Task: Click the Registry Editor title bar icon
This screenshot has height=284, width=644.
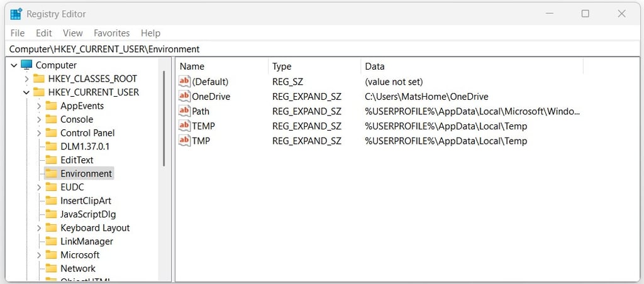Action: (16, 14)
